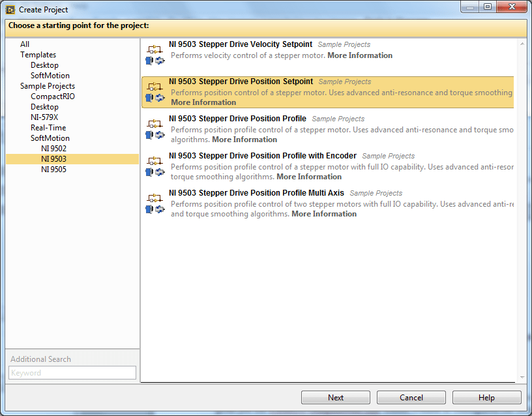Viewport: 532px width, 416px height.
Task: Minimize the Create Project window
Action: pyautogui.click(x=470, y=7)
